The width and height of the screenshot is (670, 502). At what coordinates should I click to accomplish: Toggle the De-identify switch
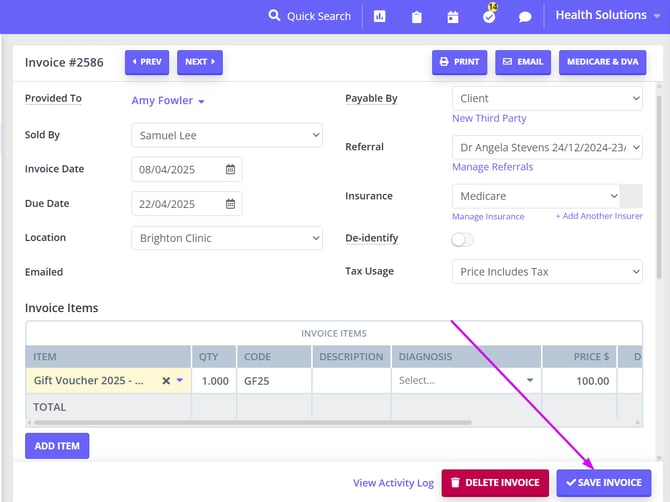[x=463, y=239]
